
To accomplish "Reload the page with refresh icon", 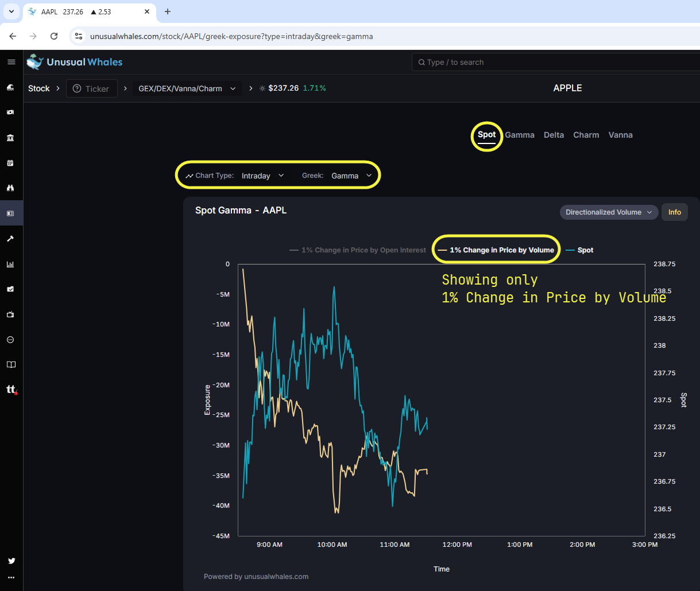I will click(x=54, y=36).
